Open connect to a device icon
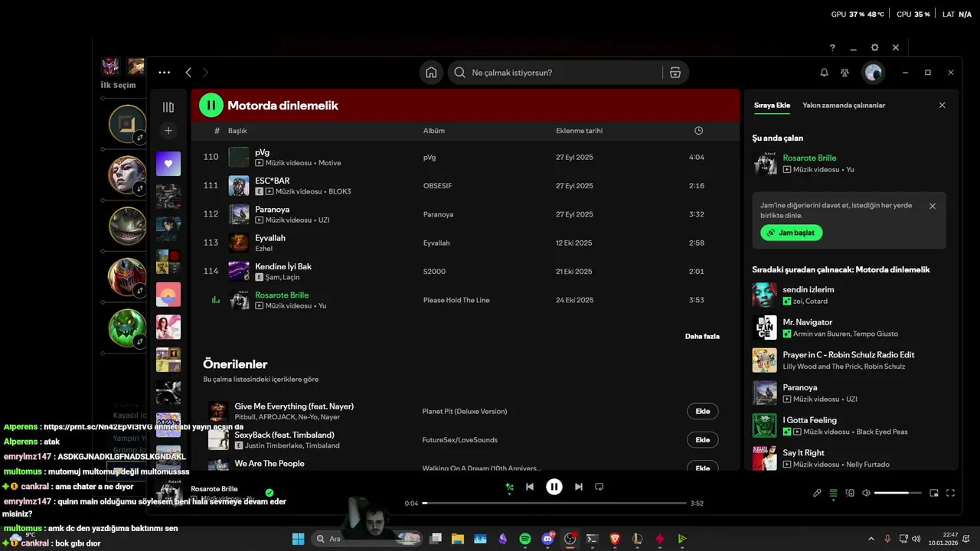980x551 pixels. pyautogui.click(x=850, y=493)
